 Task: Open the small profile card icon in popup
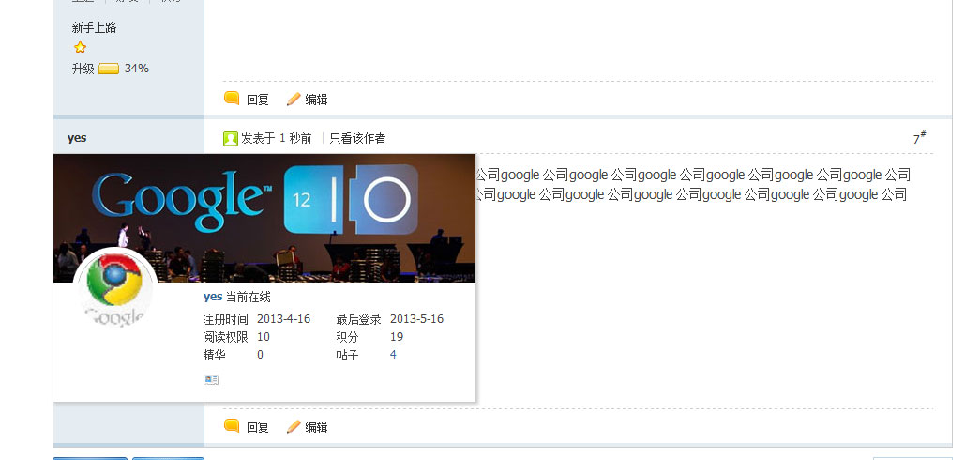(x=211, y=380)
